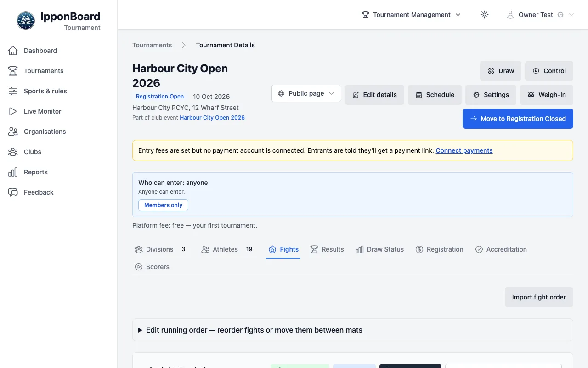Click the Registration dollar icon
Image resolution: width=588 pixels, height=368 pixels.
point(419,249)
